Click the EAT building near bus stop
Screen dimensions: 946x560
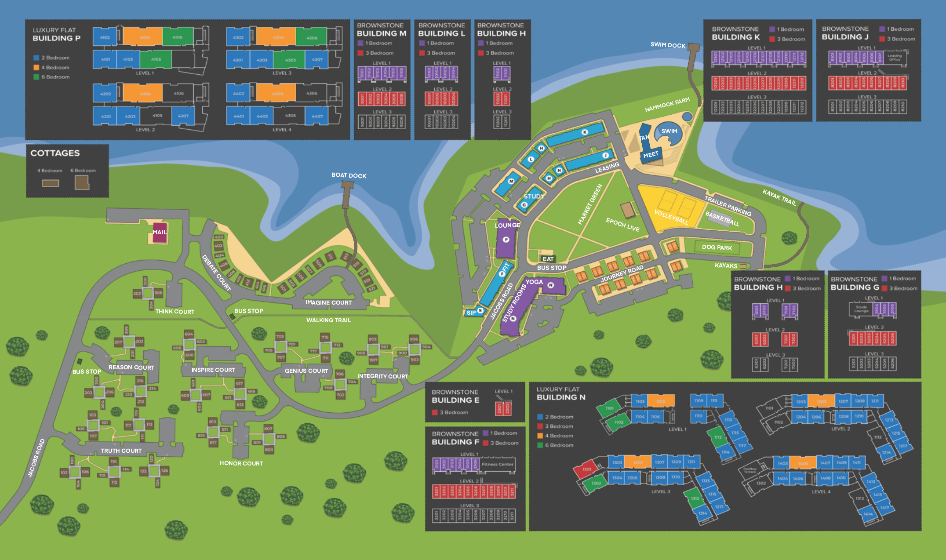(x=548, y=259)
